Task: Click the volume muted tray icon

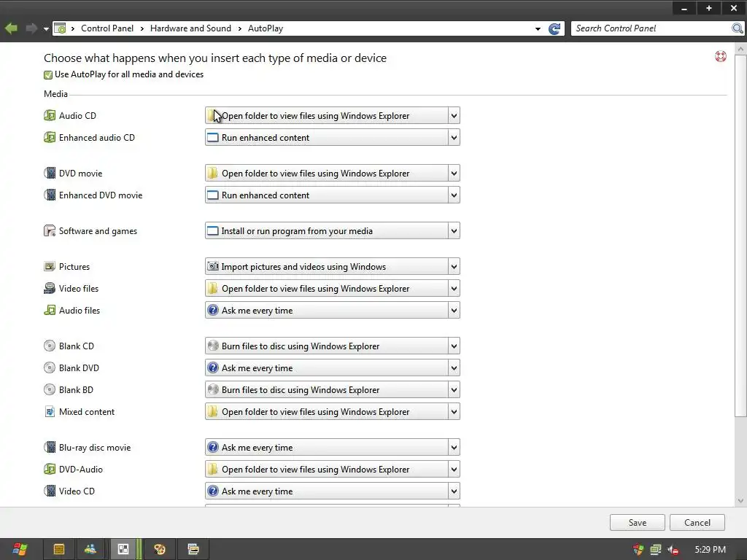Action: (x=673, y=550)
